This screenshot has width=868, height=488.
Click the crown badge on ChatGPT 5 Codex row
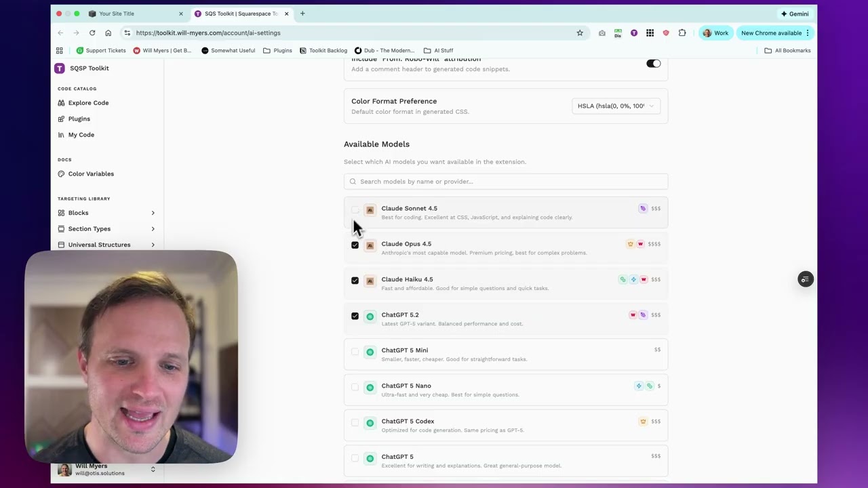643,422
